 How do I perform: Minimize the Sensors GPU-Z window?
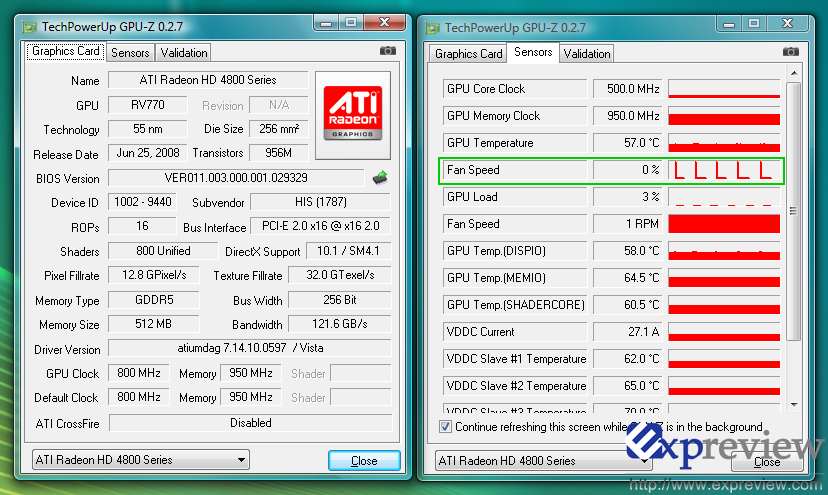(x=729, y=24)
